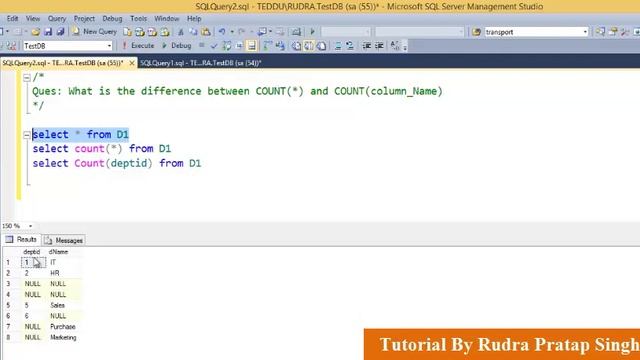Viewport: 640px width, 360px height.
Task: Click the Paste toolbar icon
Action: click(206, 32)
